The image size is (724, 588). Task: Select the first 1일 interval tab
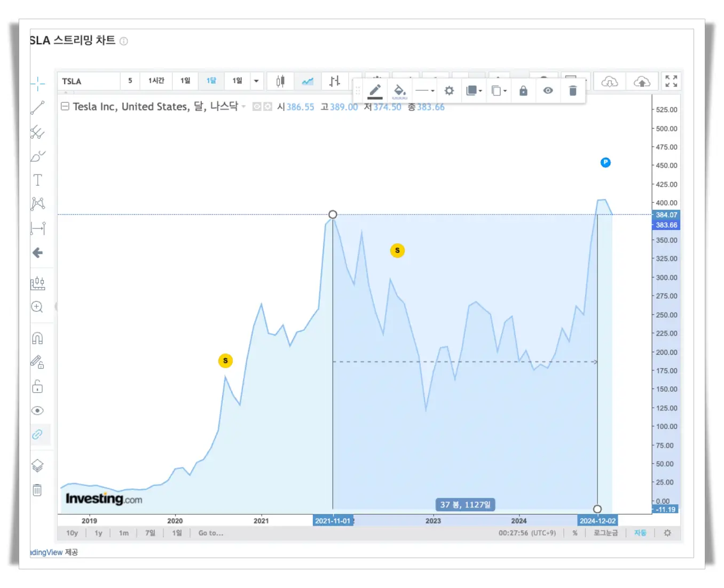pos(185,81)
